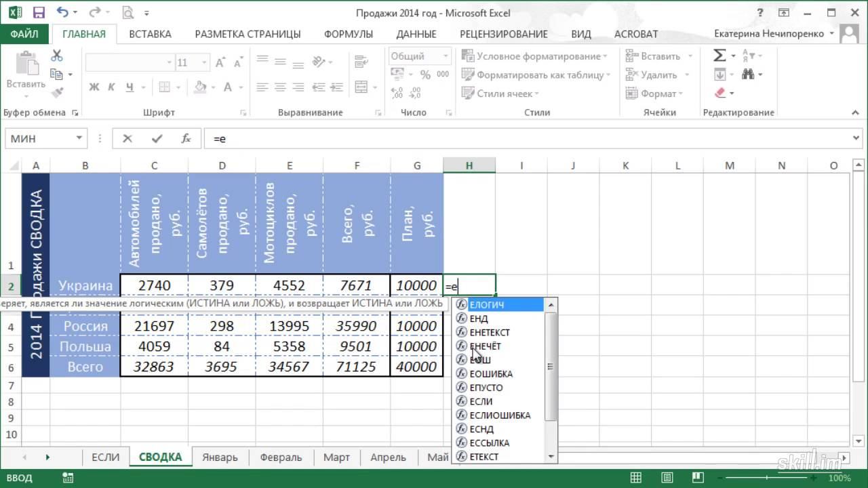
Task: Toggle italic К formatting
Action: coord(111,87)
